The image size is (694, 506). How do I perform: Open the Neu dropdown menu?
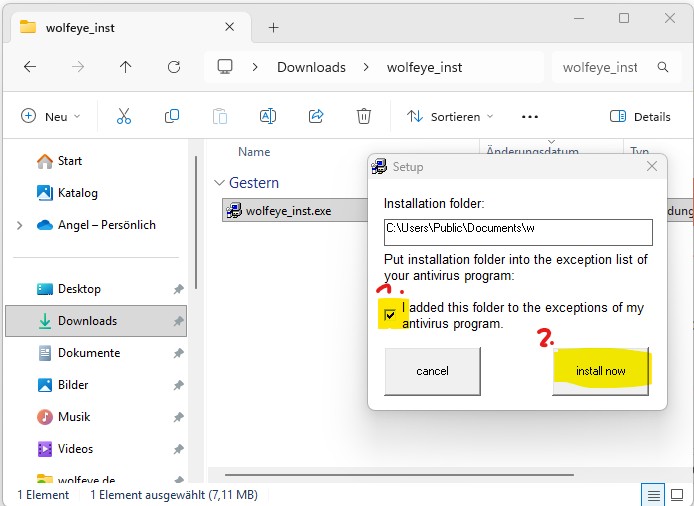point(51,117)
